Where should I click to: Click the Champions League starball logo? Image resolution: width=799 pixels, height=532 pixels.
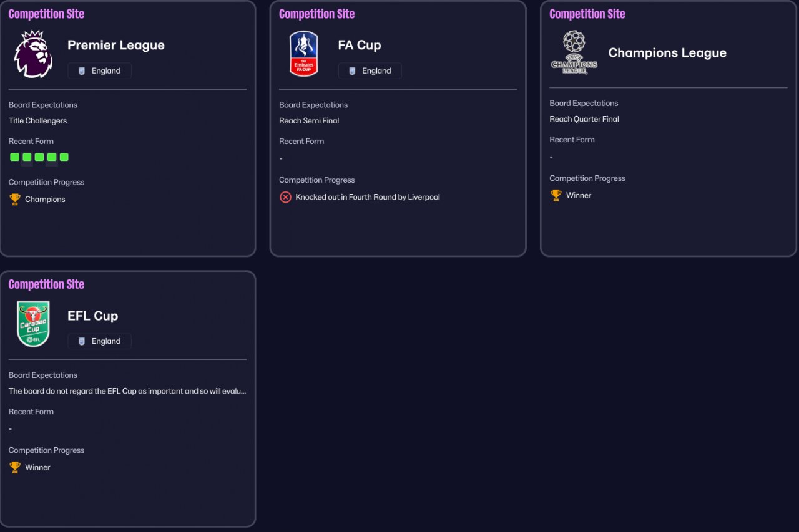tap(574, 52)
